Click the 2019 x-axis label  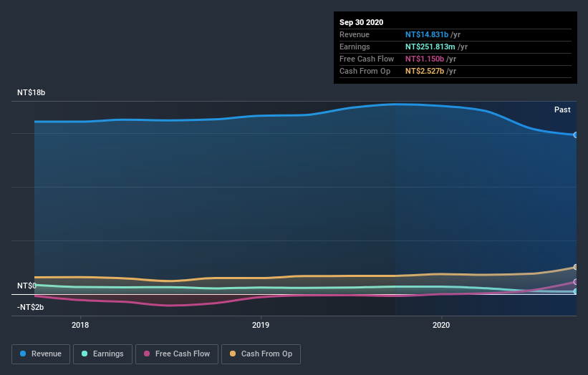coord(261,325)
